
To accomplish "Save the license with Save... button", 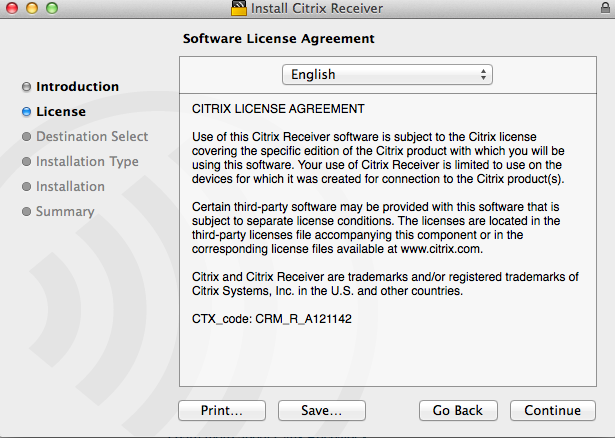I will coord(321,410).
